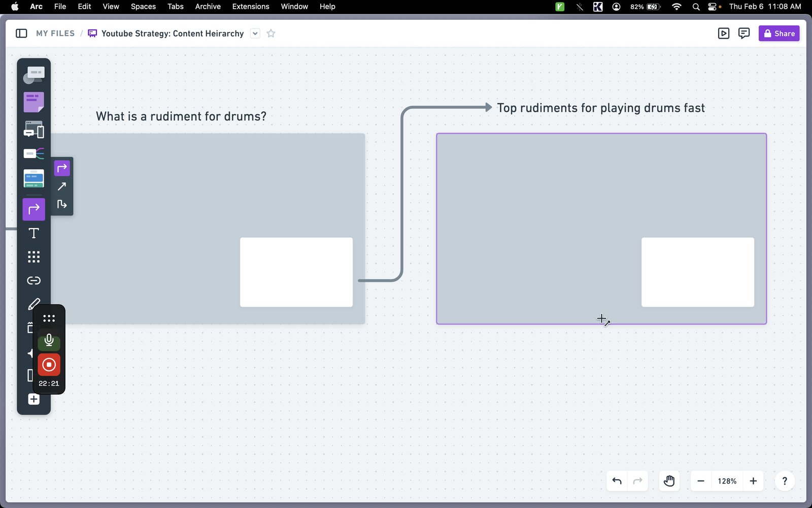Toggle the sidebar panel icon
The height and width of the screenshot is (508, 812).
[x=21, y=34]
